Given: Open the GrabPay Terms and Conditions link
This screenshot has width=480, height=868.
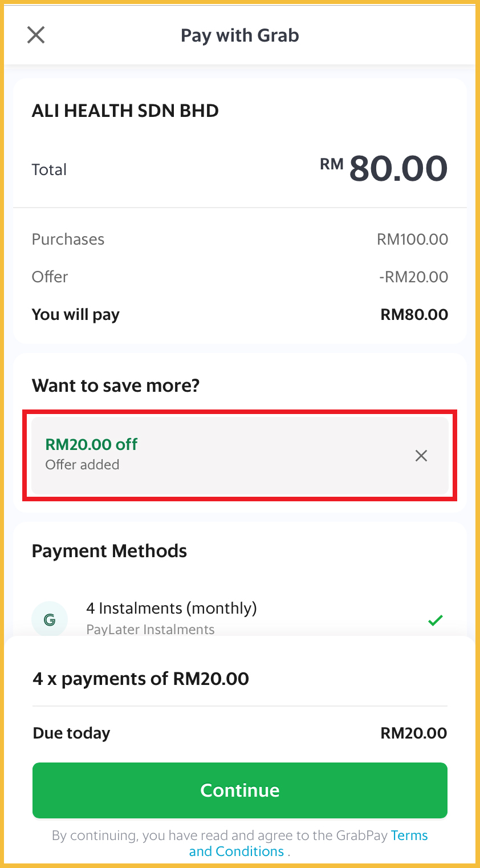Looking at the screenshot, I should coord(308,843).
